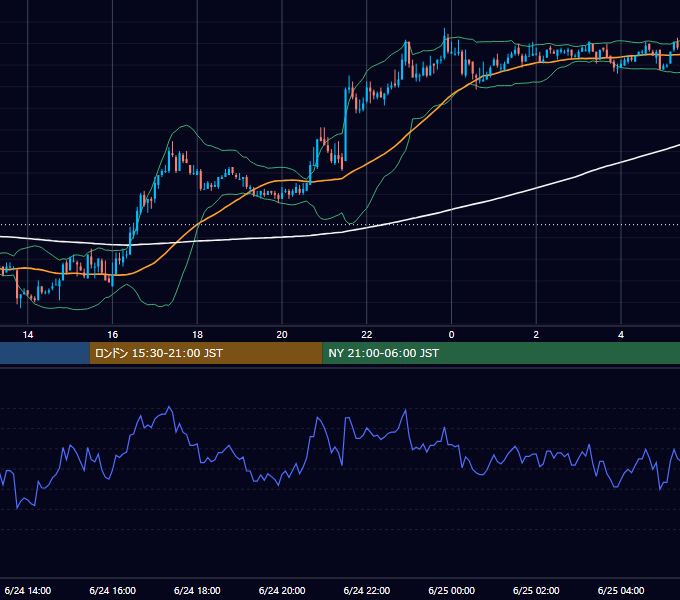The width and height of the screenshot is (680, 600).
Task: Click the 6/24 18:00 date label
Action: tap(197, 590)
